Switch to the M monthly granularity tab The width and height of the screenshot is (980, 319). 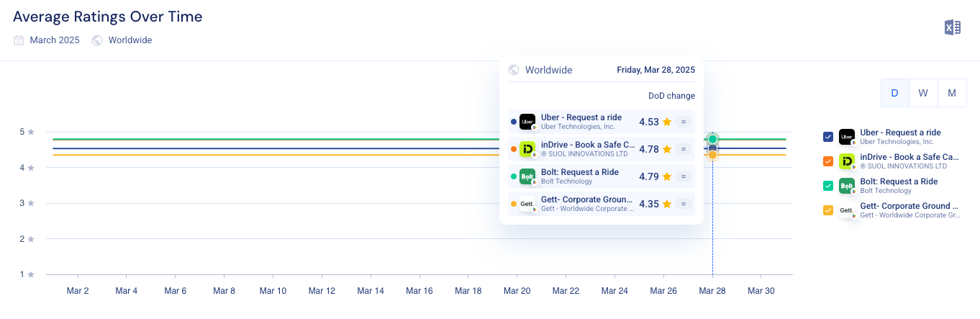tap(952, 93)
